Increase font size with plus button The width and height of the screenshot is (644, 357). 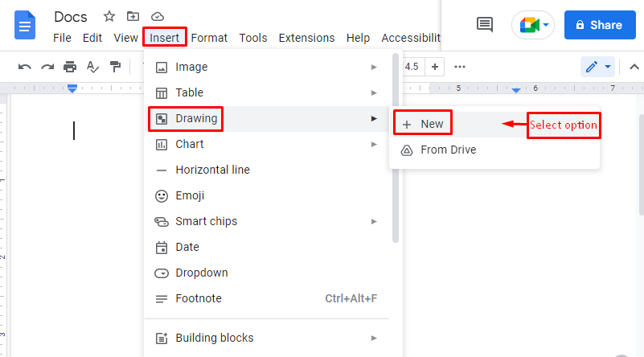435,67
